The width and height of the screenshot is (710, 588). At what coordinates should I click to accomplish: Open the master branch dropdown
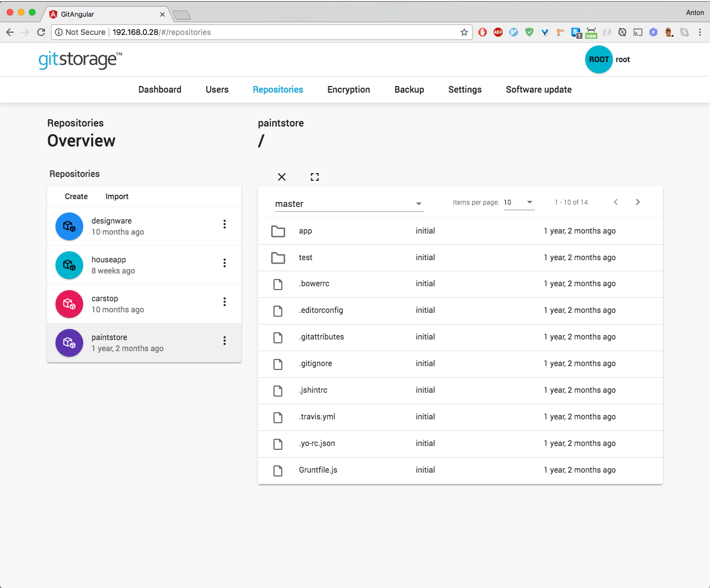click(x=349, y=204)
